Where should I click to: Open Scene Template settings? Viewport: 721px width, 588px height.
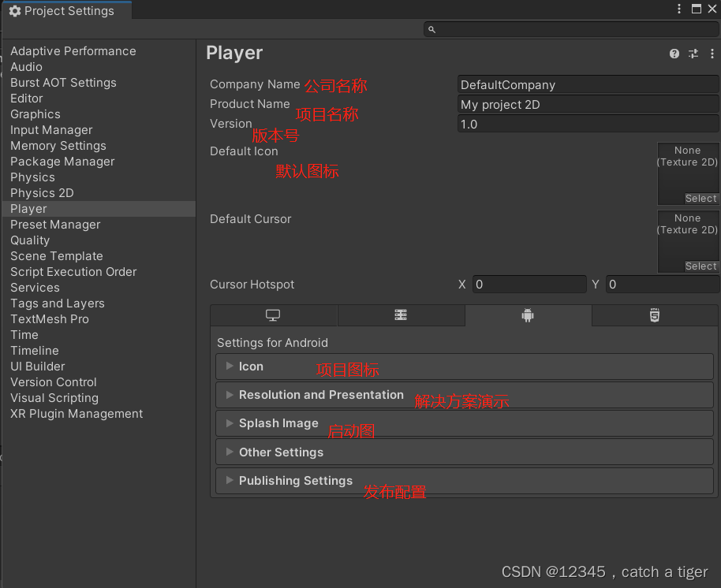(x=57, y=256)
